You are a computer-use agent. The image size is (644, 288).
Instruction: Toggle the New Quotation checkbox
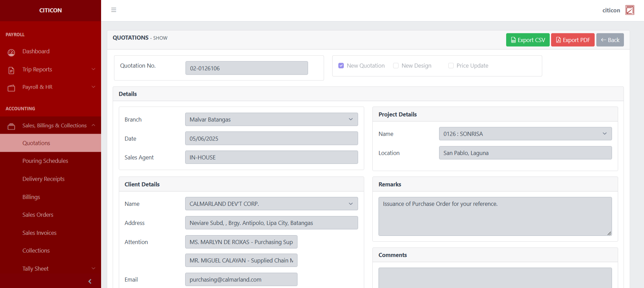click(x=341, y=65)
